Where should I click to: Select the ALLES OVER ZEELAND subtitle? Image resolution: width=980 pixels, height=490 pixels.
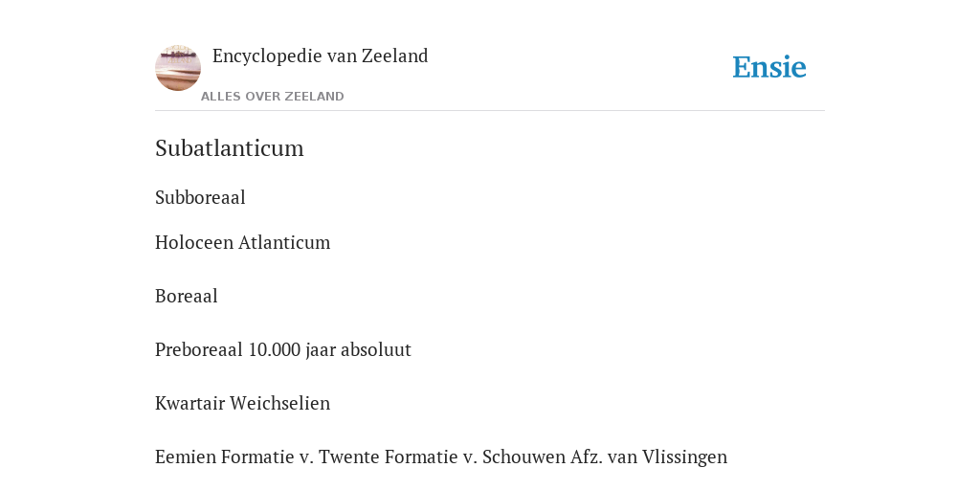pos(273,97)
